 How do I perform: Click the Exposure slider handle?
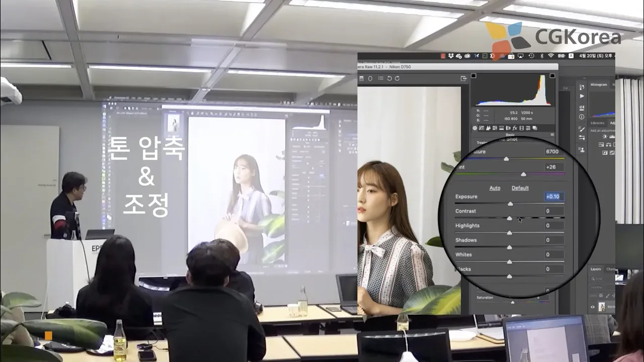510,204
